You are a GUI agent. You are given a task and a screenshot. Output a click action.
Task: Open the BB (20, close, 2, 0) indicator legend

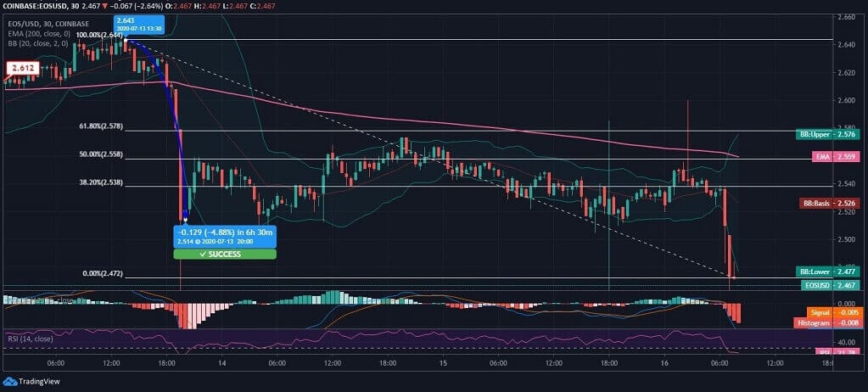click(x=38, y=43)
